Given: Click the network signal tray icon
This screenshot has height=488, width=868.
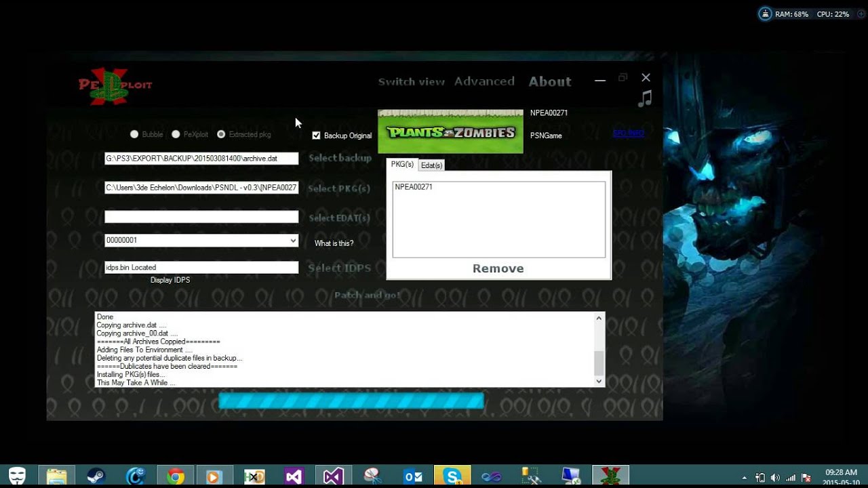Looking at the screenshot, I should click(x=791, y=478).
